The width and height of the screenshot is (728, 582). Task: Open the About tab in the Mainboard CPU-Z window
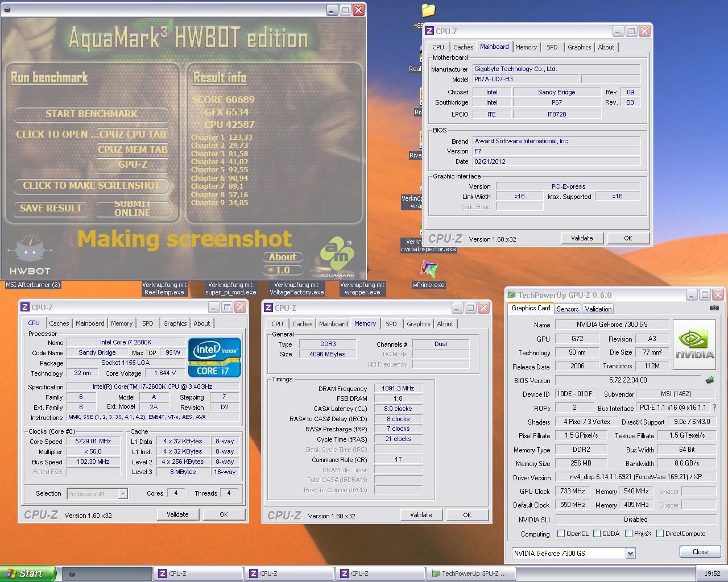pyautogui.click(x=606, y=47)
